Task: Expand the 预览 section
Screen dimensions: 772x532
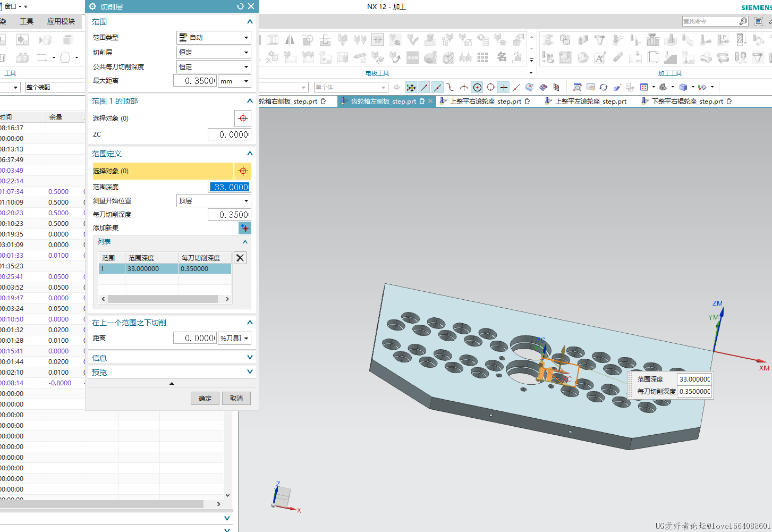Action: pyautogui.click(x=250, y=372)
